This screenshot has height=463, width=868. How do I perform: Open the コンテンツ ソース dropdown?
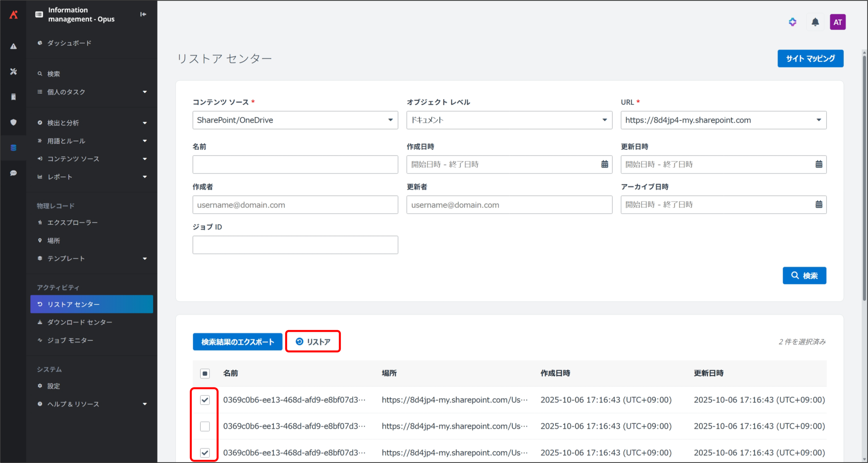(295, 120)
